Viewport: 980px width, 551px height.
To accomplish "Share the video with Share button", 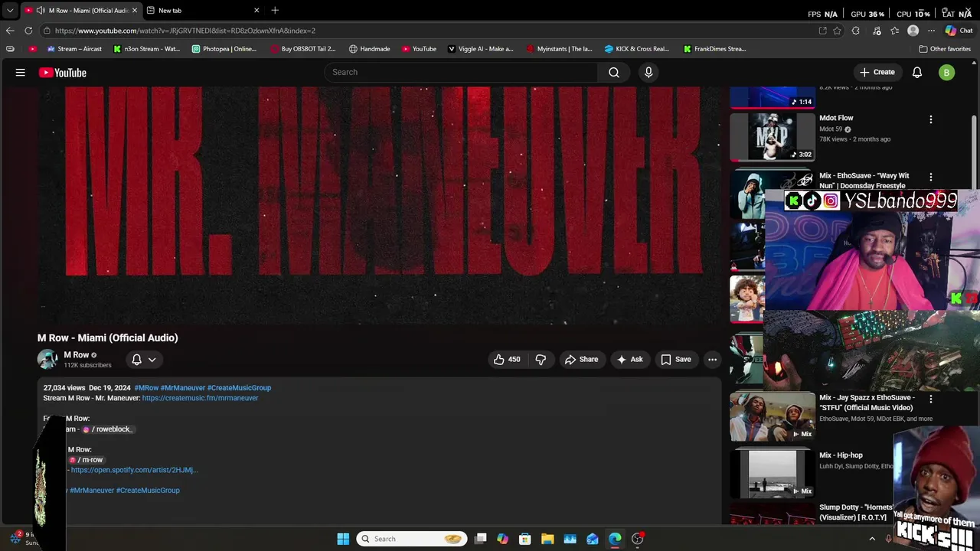I will tap(581, 360).
